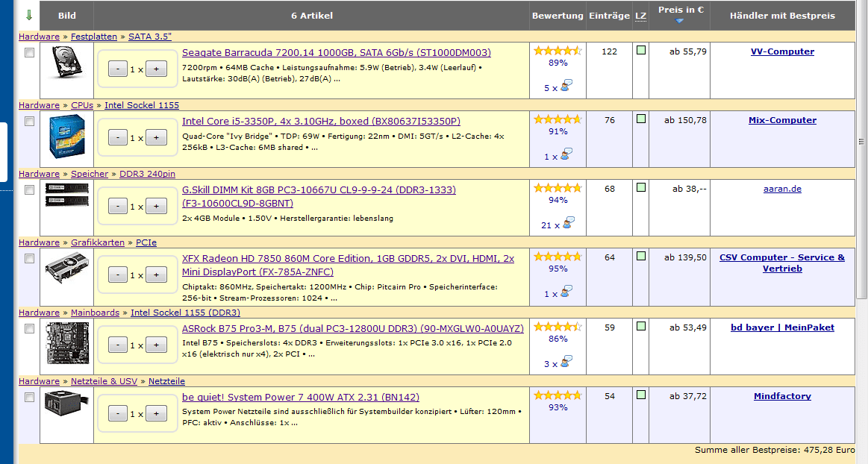Open Festplatten breadcrumb category
Viewport: 868px width, 464px height.
[x=93, y=37]
